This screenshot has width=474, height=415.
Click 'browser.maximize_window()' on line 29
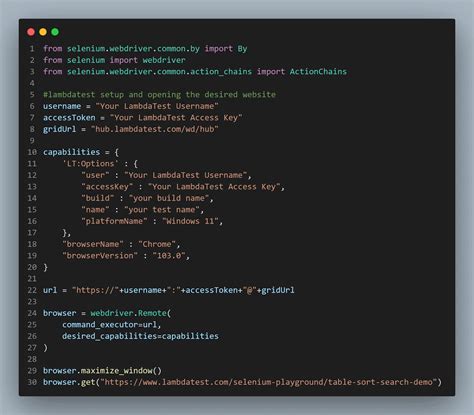tap(102, 371)
